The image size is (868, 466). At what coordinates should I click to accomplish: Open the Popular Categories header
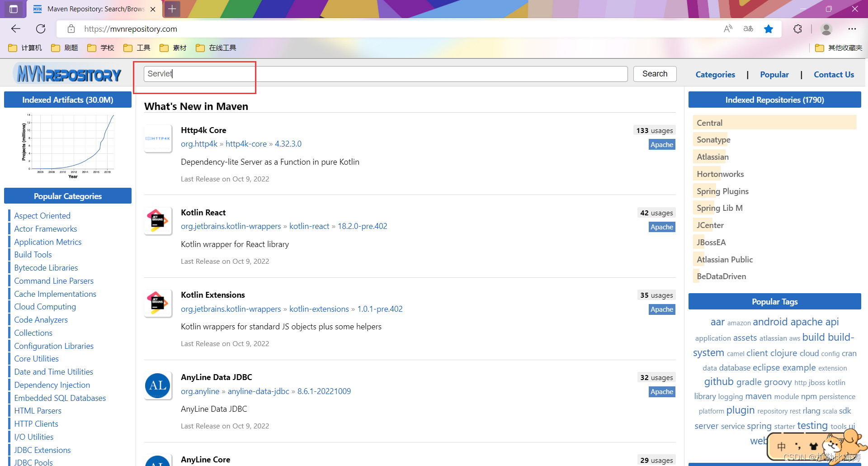point(68,196)
